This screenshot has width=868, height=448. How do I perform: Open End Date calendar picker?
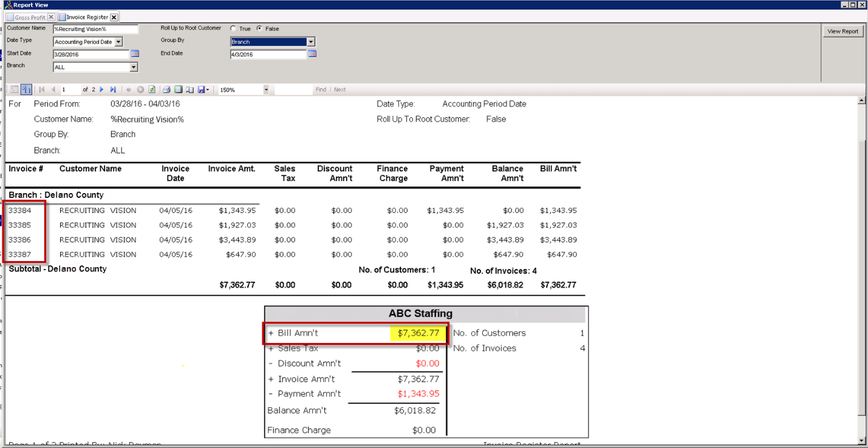(x=312, y=53)
